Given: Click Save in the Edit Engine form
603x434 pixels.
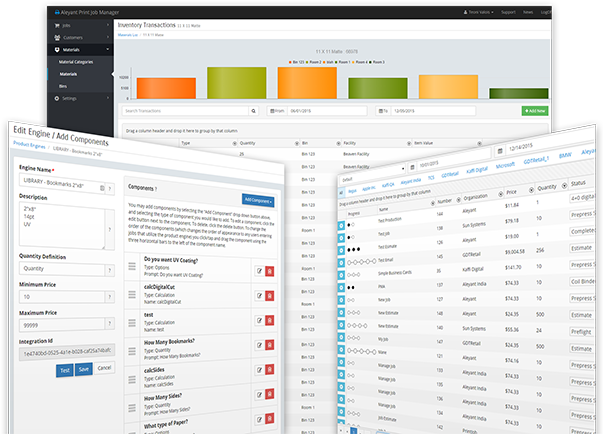Looking at the screenshot, I should [83, 369].
